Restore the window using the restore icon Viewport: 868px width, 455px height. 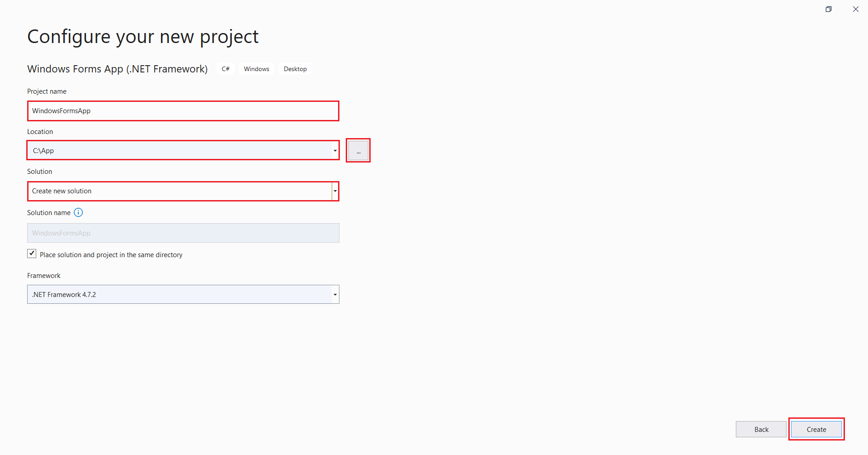pyautogui.click(x=828, y=9)
